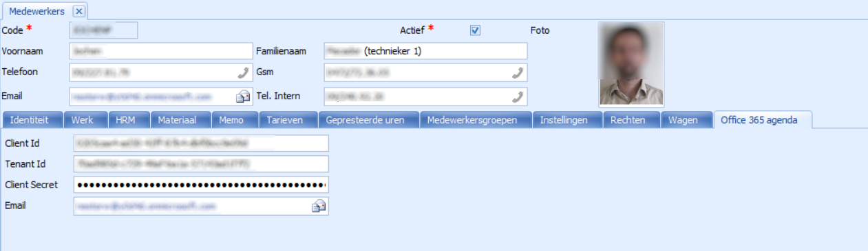
Task: Focus the Voornaam input field
Action: tap(161, 51)
